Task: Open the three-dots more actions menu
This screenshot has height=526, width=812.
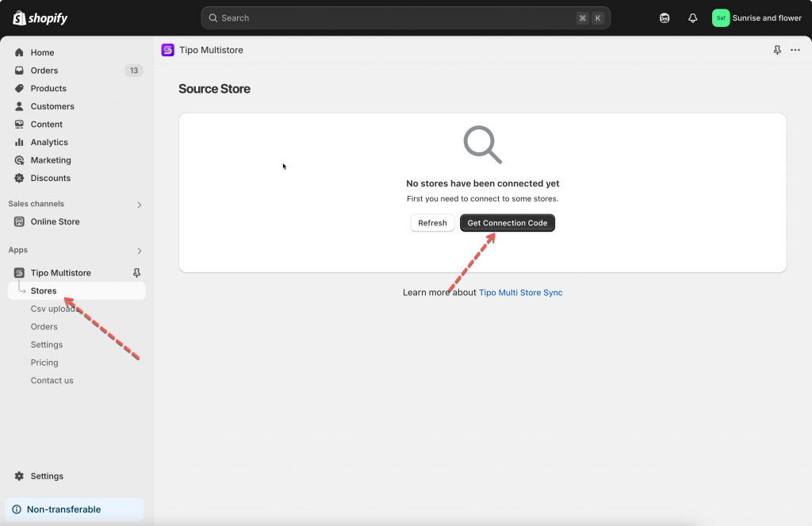Action: pos(795,50)
